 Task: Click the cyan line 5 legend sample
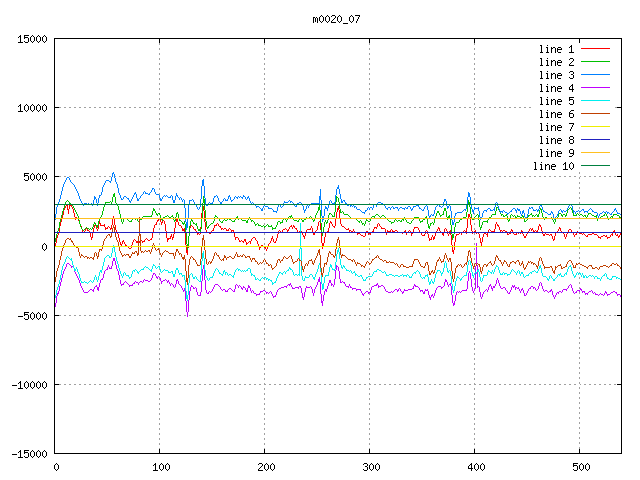(595, 101)
